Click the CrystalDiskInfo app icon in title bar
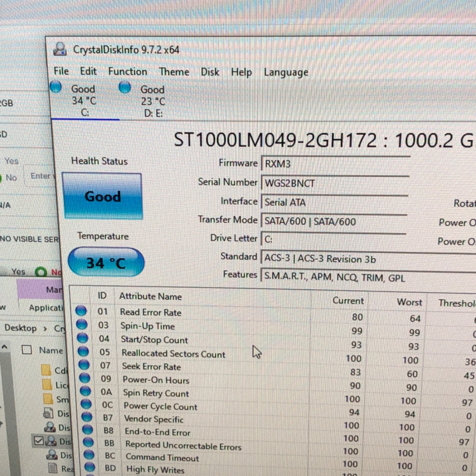 (60, 49)
